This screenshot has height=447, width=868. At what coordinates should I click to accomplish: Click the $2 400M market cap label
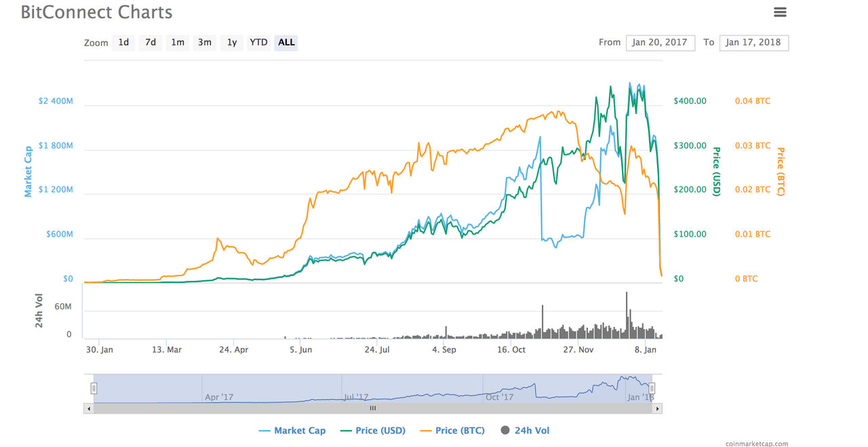click(56, 101)
